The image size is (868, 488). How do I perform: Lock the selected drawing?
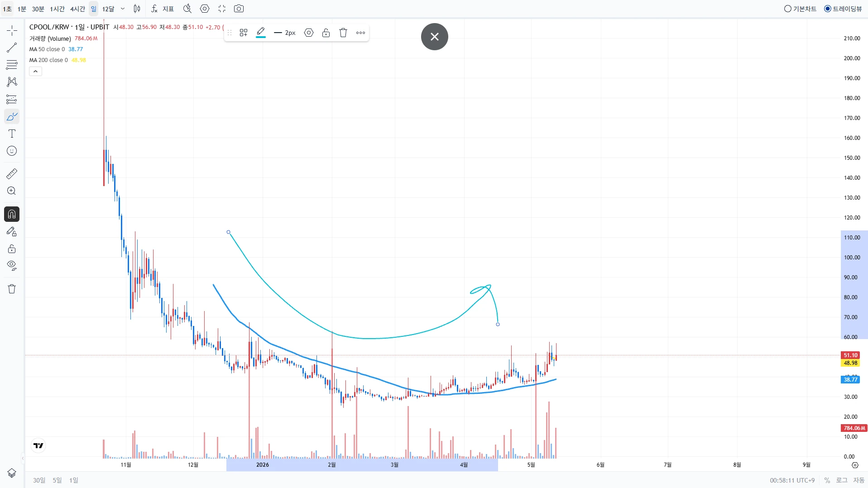(326, 33)
